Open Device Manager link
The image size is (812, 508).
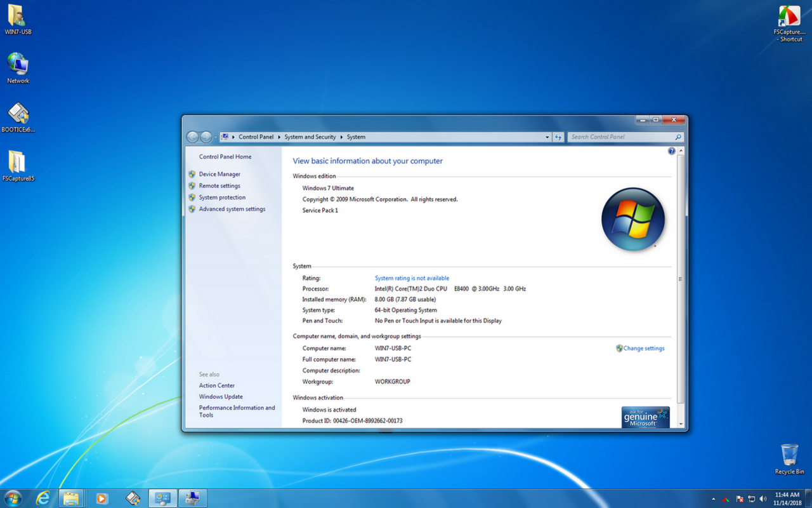[x=219, y=174]
